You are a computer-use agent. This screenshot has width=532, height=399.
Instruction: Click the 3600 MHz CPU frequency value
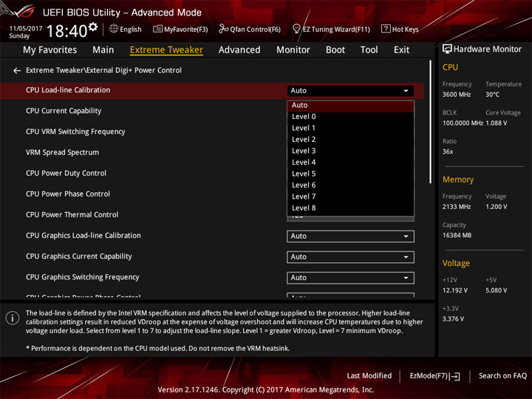point(457,95)
